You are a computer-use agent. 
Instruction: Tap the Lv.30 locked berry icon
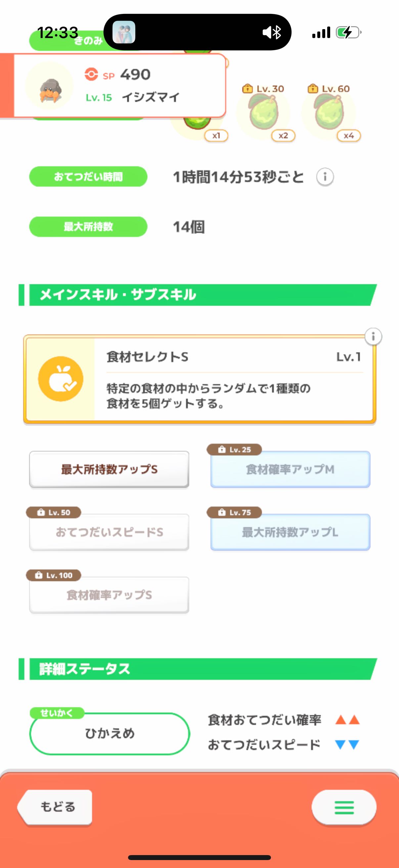click(263, 113)
